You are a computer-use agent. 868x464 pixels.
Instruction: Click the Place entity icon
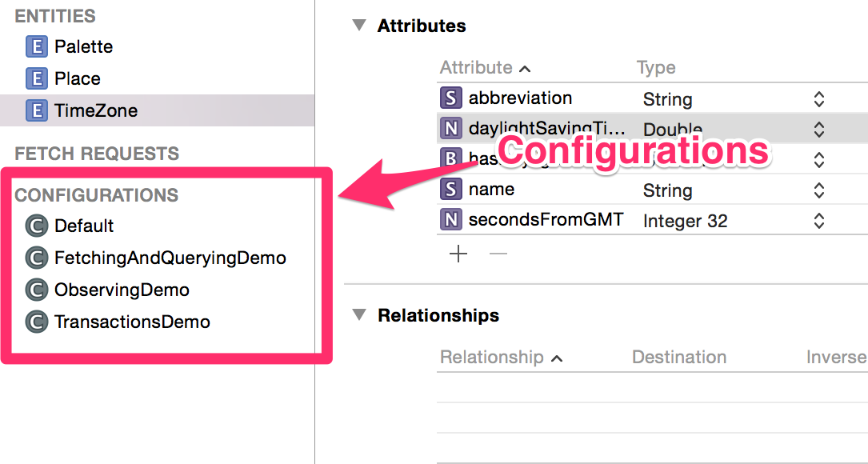coord(36,79)
